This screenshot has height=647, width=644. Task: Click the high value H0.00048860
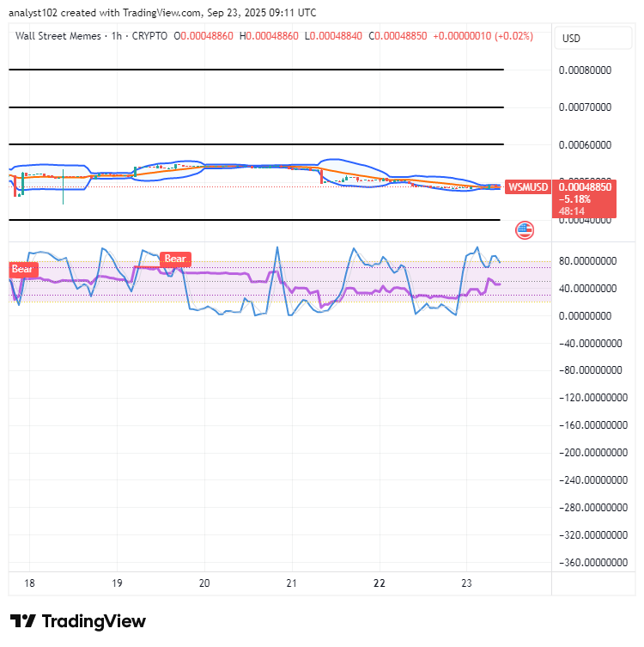(269, 36)
